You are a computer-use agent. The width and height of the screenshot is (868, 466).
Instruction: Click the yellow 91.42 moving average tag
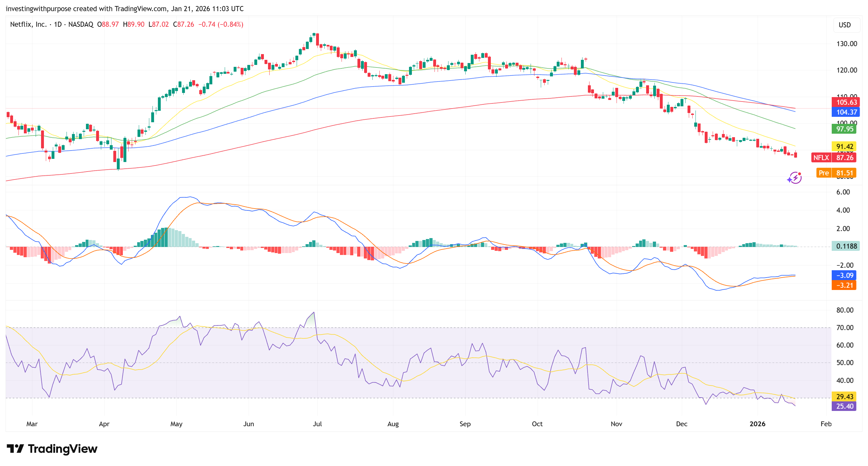(x=844, y=146)
